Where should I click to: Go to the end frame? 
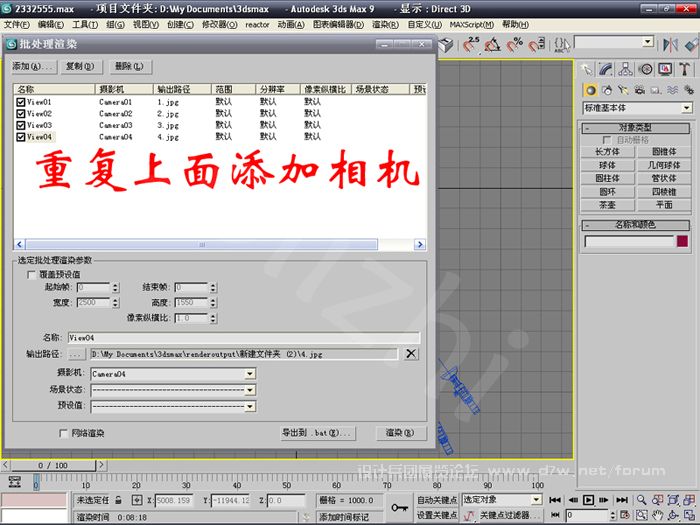(622, 500)
